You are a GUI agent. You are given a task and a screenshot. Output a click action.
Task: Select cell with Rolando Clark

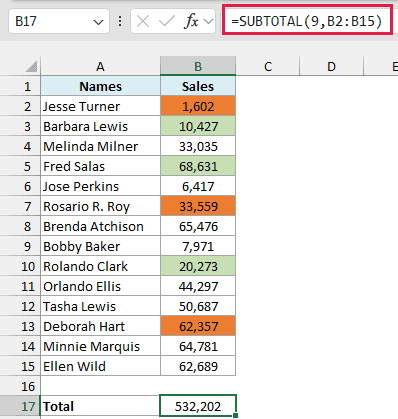100,266
